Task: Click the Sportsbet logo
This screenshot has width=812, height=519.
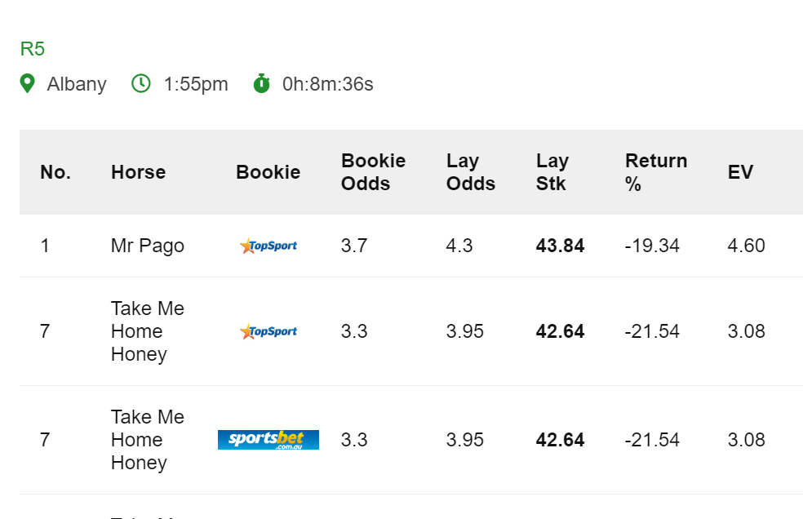Action: click(x=268, y=440)
